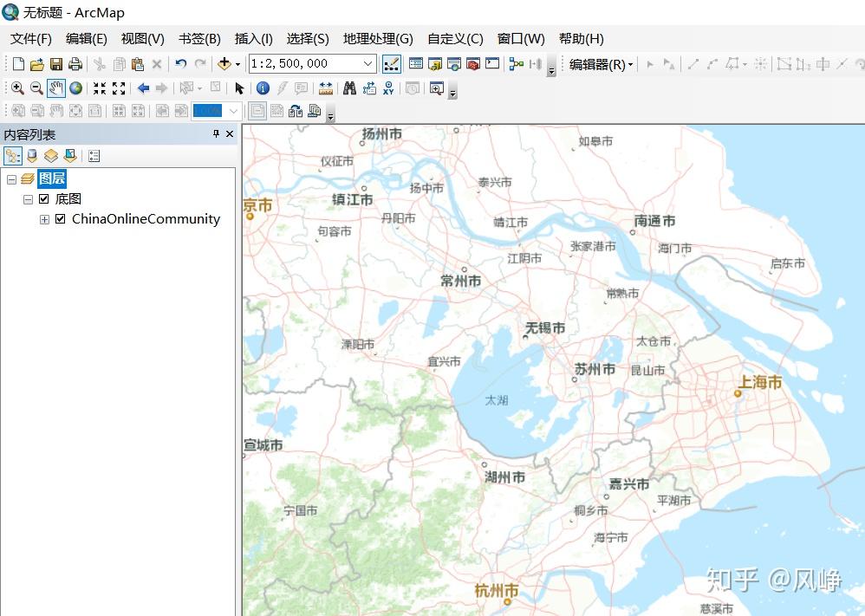This screenshot has height=616, width=865.
Task: Choose the Select Elements arrow tool
Action: click(x=239, y=88)
